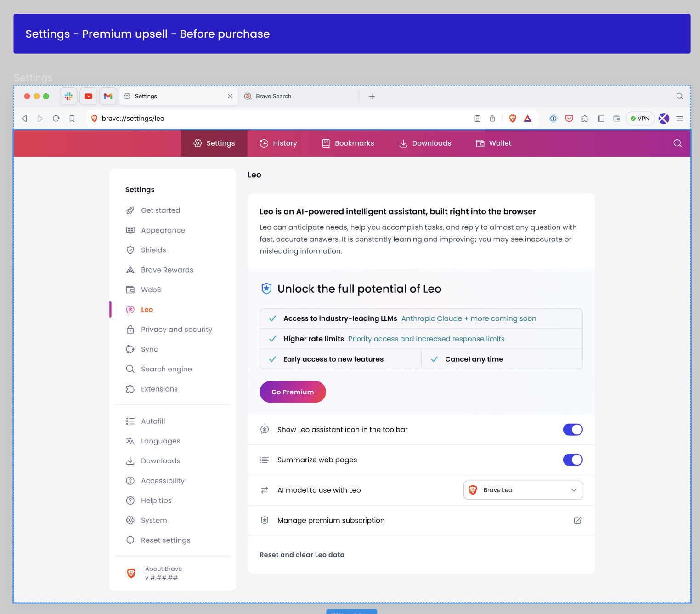700x614 pixels.
Task: Reload the current page
Action: [x=56, y=119]
